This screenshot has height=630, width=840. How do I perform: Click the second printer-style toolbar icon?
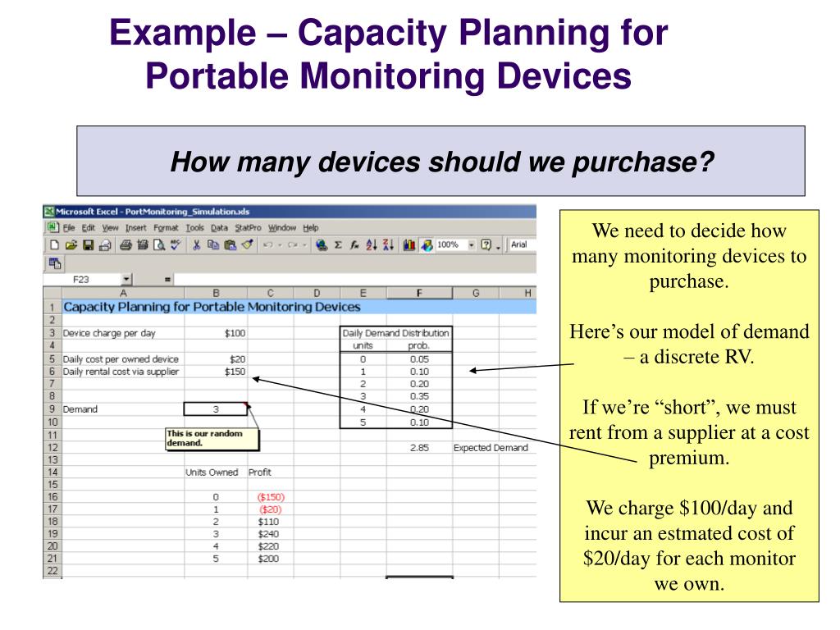(x=143, y=244)
